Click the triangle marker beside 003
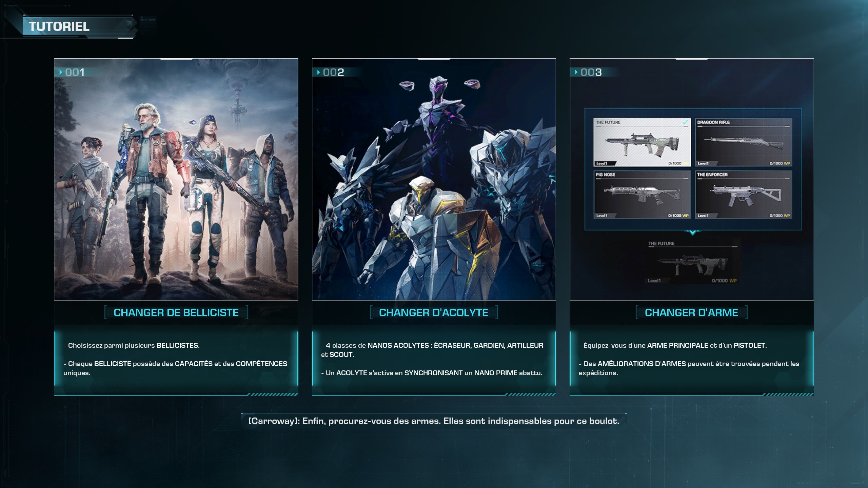The image size is (868, 488). tap(576, 72)
